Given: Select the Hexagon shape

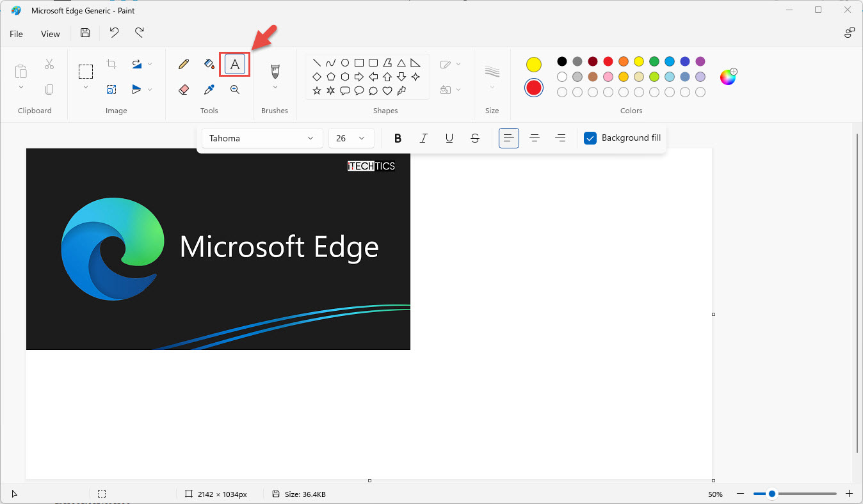Looking at the screenshot, I should (345, 77).
